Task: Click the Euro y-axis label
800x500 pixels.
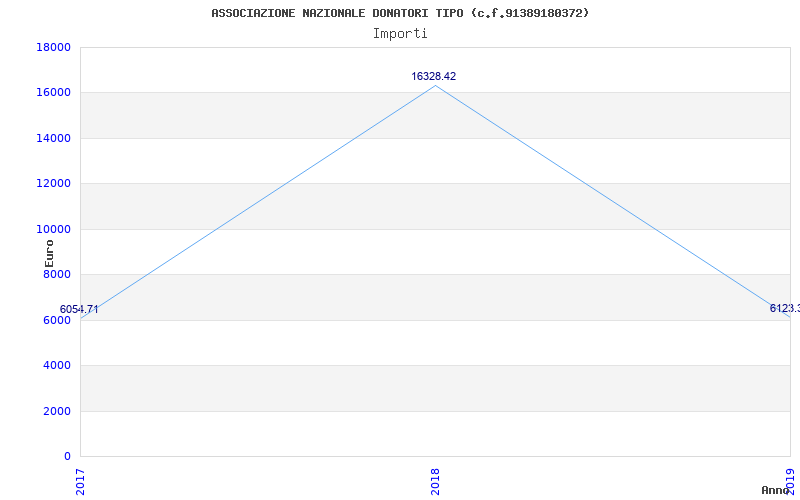Action: point(49,253)
